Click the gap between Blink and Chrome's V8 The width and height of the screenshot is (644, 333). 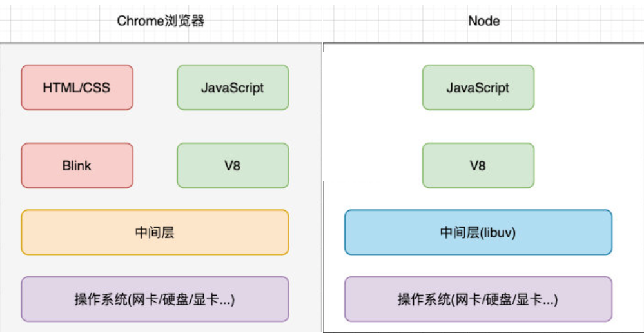pos(155,165)
